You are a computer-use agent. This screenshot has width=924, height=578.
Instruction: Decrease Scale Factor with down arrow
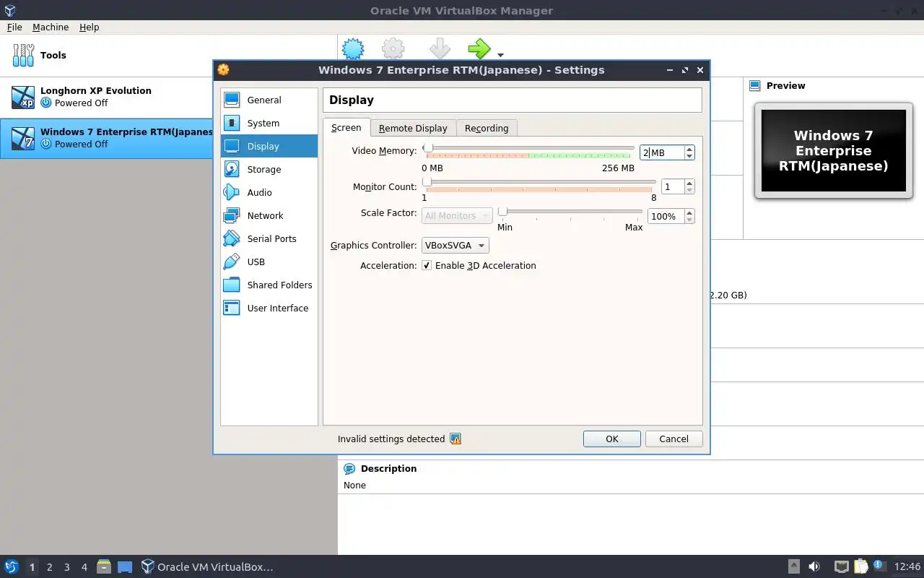(689, 220)
